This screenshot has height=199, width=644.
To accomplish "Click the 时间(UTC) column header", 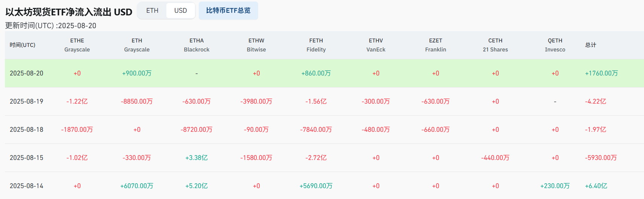I will point(23,45).
